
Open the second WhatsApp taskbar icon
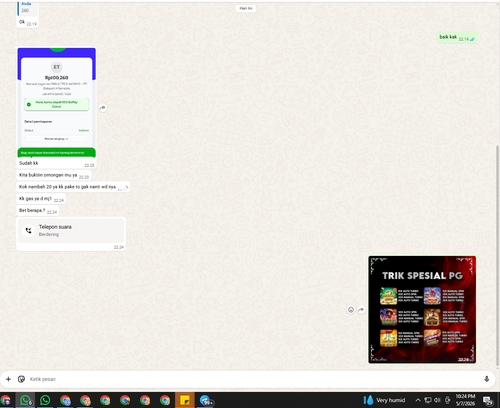tap(45, 400)
